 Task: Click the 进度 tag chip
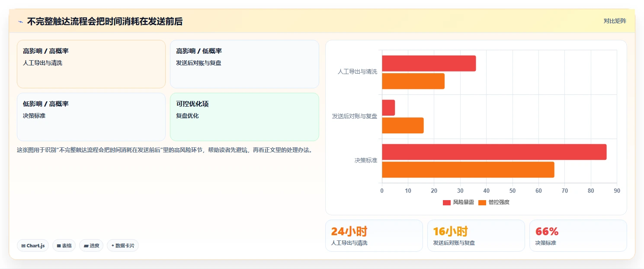point(91,246)
